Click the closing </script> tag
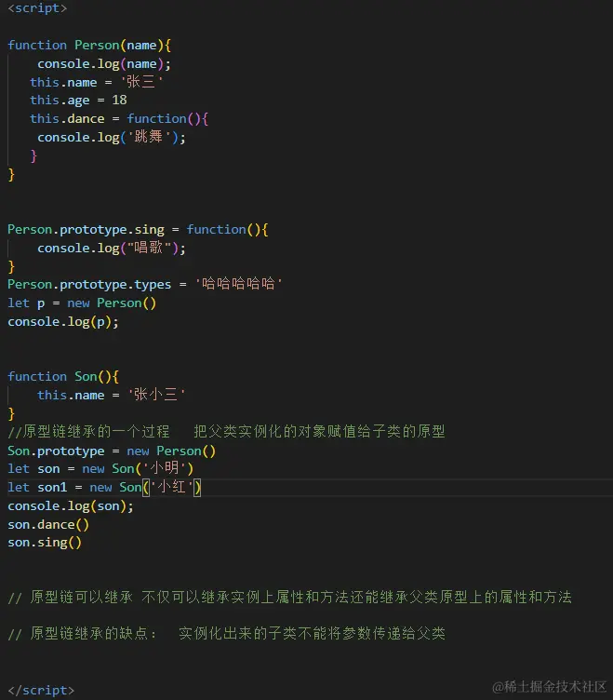The image size is (613, 700). pos(41,690)
